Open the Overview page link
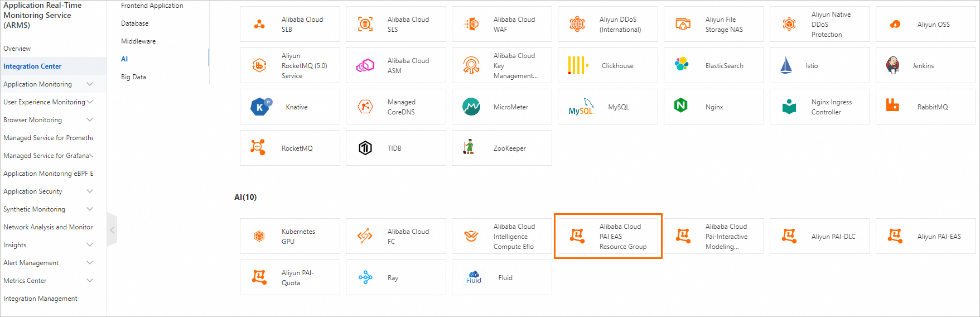Image resolution: width=980 pixels, height=317 pixels. (17, 49)
